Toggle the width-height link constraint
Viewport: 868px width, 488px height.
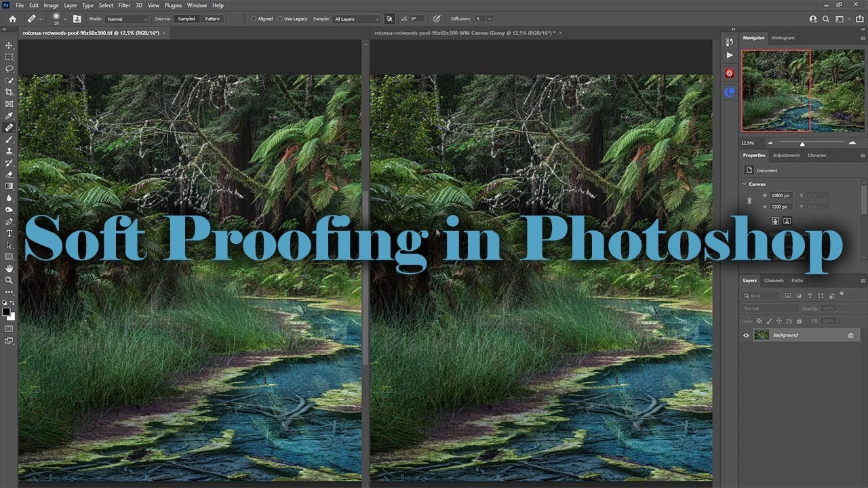[749, 201]
